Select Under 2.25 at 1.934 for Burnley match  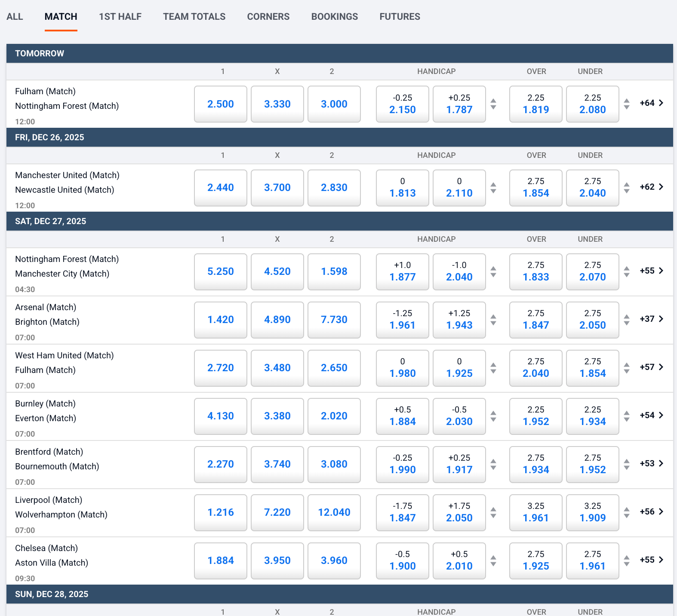click(593, 416)
